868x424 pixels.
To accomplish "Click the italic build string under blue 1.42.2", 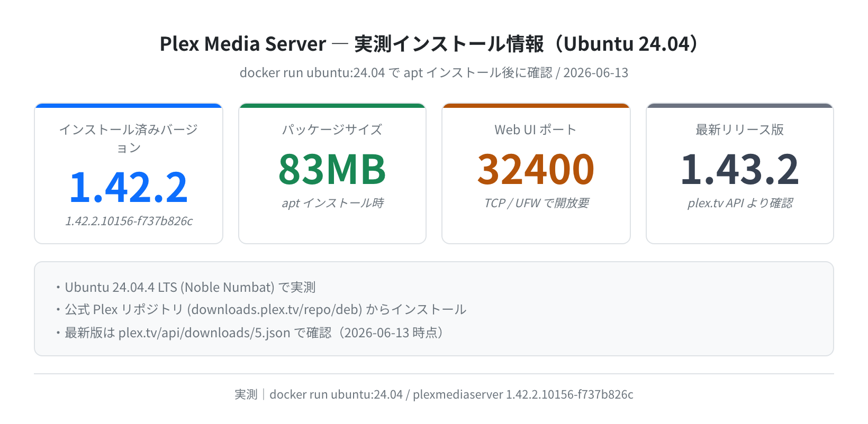I will (x=129, y=221).
